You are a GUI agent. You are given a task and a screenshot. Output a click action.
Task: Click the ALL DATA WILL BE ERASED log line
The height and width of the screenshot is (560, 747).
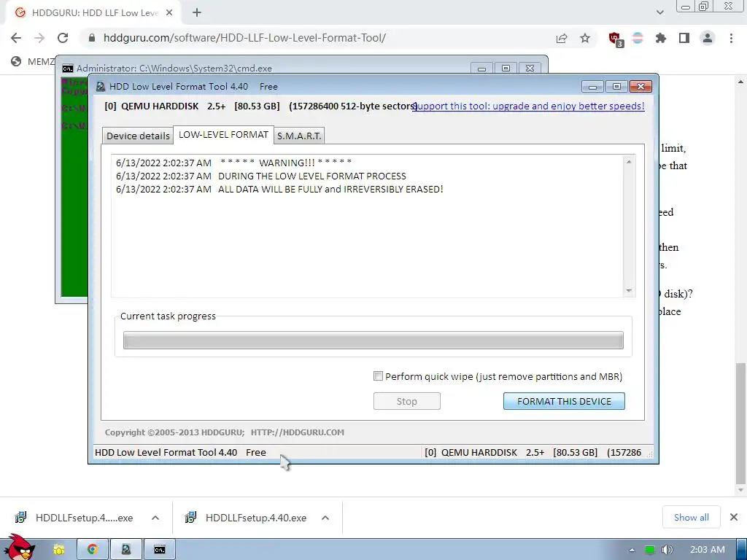pyautogui.click(x=279, y=190)
